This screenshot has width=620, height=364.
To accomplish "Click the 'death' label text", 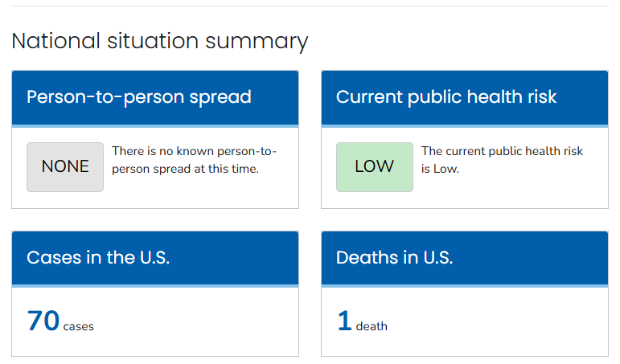I will tap(372, 326).
